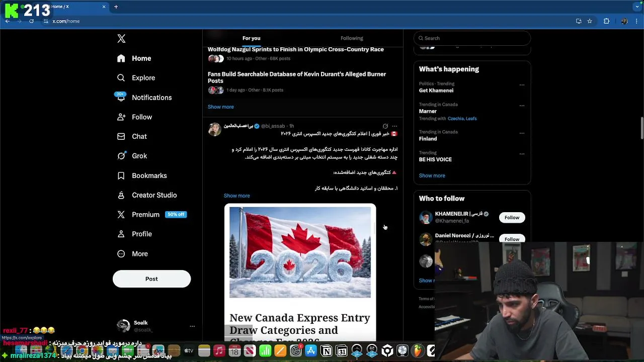Launch FL Studio from the Dock

tap(418, 351)
